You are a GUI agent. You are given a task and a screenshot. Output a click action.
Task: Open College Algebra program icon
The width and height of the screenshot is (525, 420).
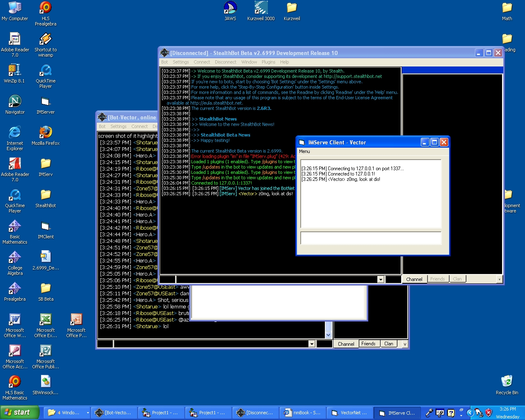tap(15, 263)
